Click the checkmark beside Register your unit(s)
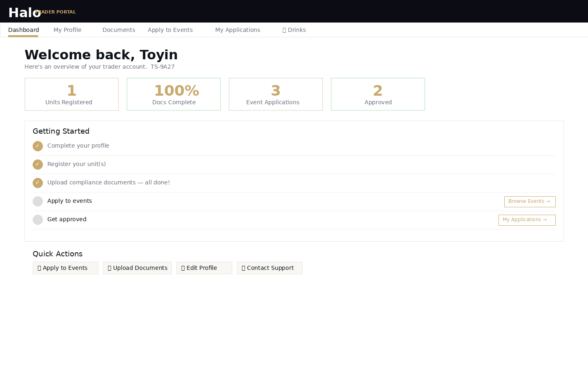The width and height of the screenshot is (588, 368). pyautogui.click(x=38, y=164)
